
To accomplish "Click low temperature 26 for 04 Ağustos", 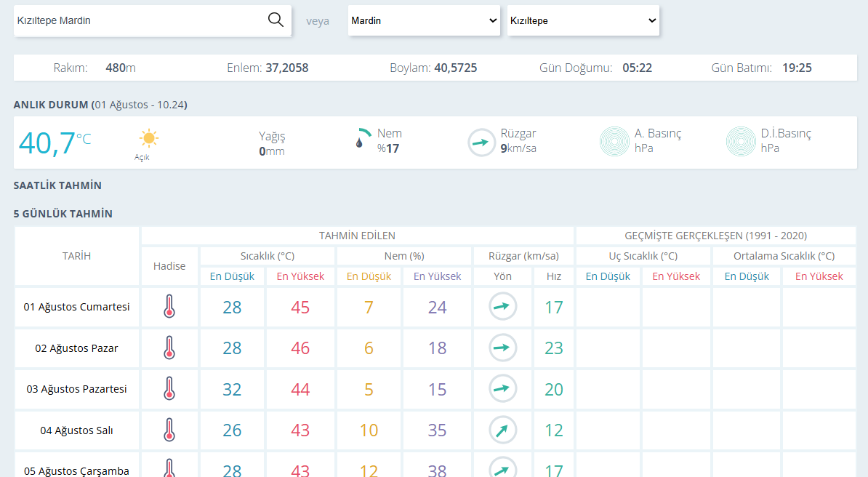I will [x=232, y=430].
